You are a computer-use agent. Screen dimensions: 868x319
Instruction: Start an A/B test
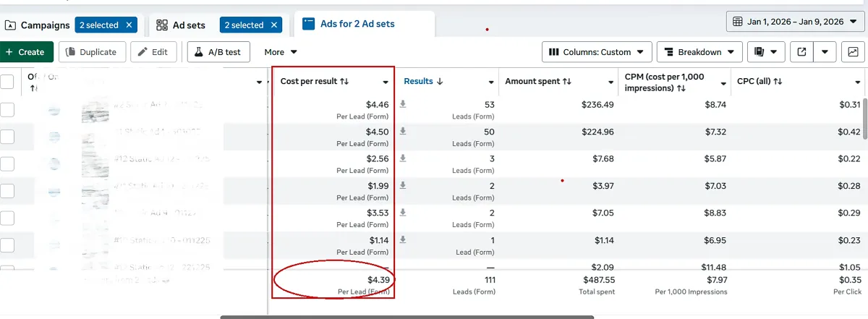click(221, 52)
